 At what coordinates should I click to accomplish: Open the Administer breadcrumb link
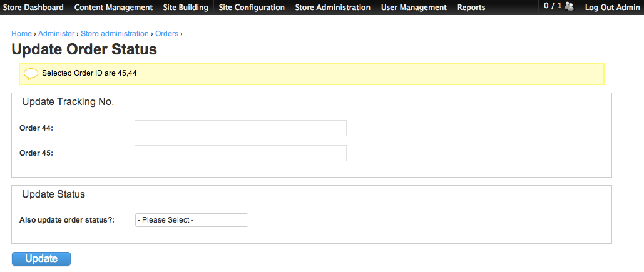(56, 34)
